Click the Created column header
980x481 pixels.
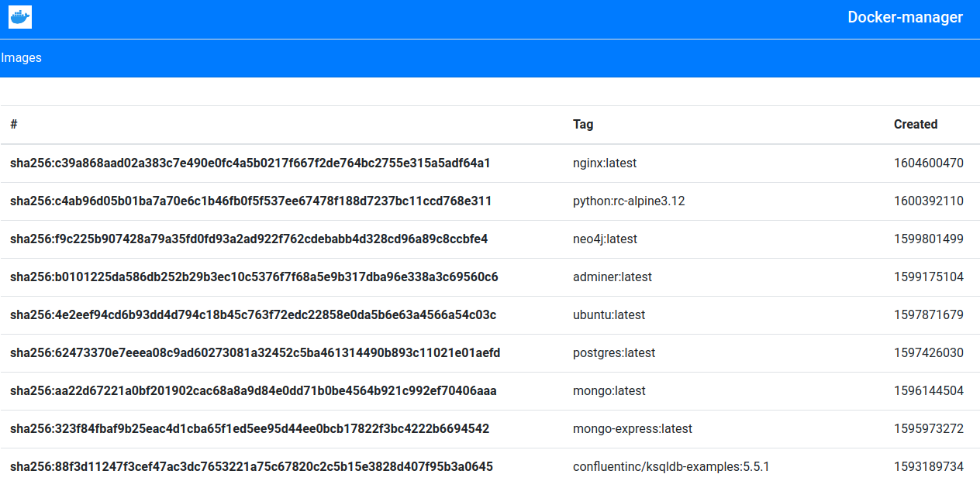point(916,124)
